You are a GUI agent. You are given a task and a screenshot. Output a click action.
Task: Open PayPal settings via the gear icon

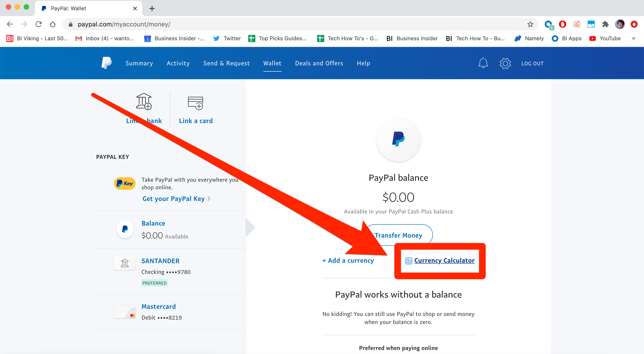point(505,63)
